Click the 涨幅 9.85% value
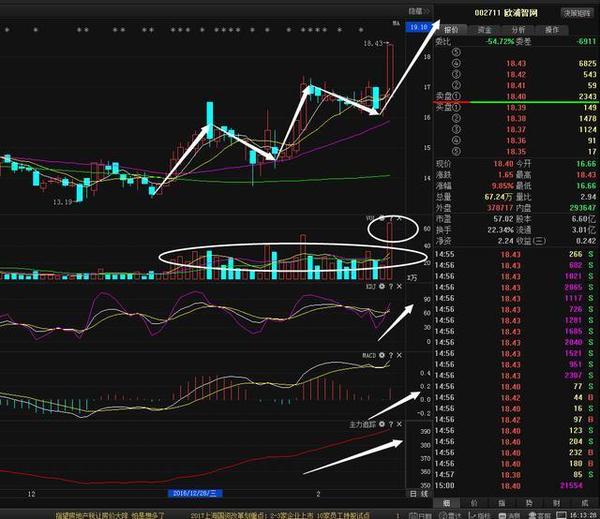 [x=502, y=186]
